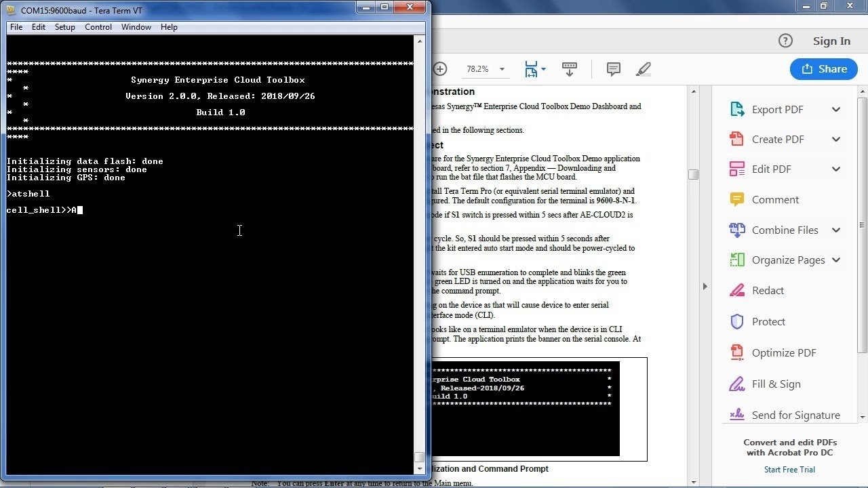Click '9600-8-N-1' text in PDF
Image resolution: width=868 pixels, height=488 pixels.
pos(616,201)
